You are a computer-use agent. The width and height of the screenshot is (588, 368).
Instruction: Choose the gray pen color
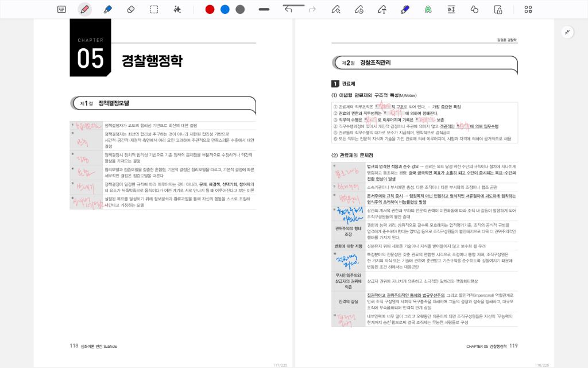[x=240, y=9]
